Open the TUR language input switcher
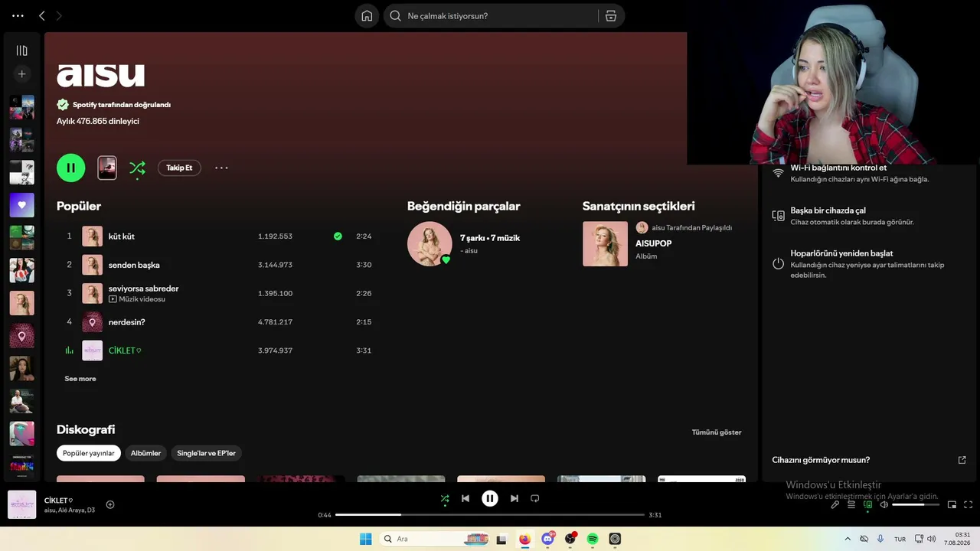This screenshot has width=980, height=551. point(900,539)
